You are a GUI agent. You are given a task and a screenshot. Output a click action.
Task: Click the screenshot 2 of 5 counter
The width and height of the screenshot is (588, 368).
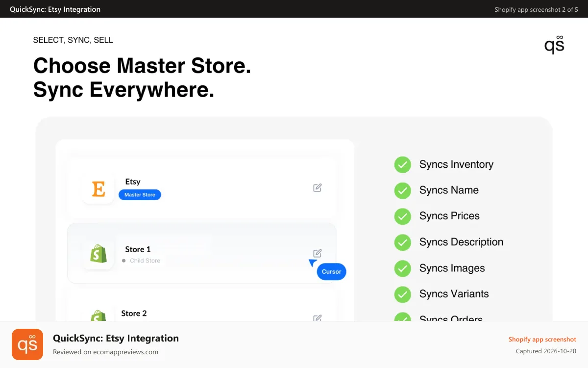[537, 9]
